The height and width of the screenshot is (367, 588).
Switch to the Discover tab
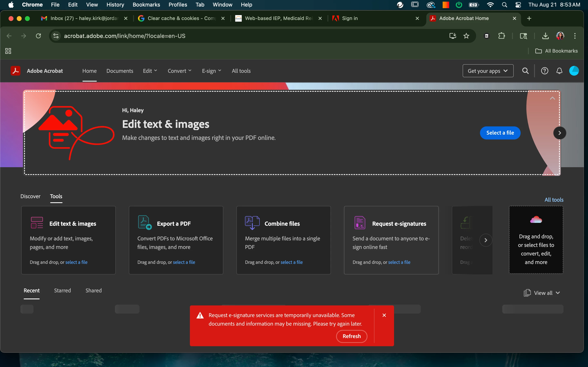point(30,196)
